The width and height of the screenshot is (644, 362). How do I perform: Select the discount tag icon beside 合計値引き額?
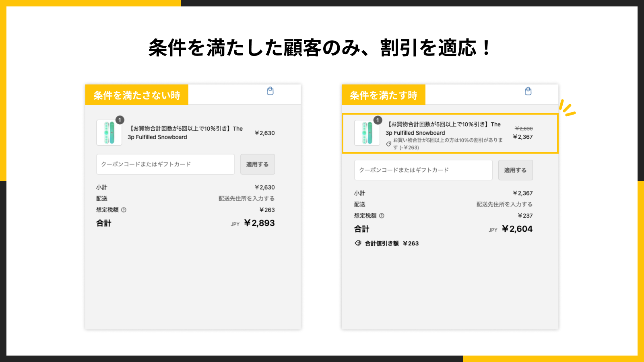(357, 243)
